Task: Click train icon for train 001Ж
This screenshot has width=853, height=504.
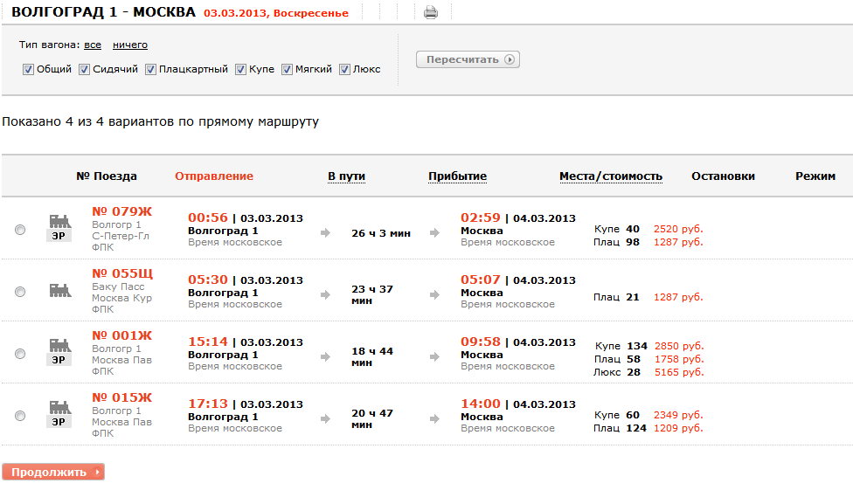Action: tap(59, 344)
